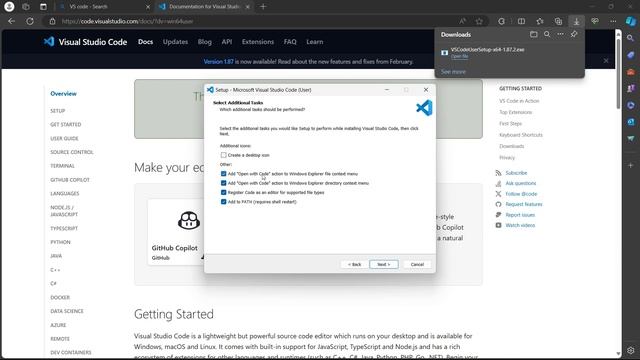Expand GITHUB COPILOT section in sidebar
The height and width of the screenshot is (360, 640).
point(70,180)
